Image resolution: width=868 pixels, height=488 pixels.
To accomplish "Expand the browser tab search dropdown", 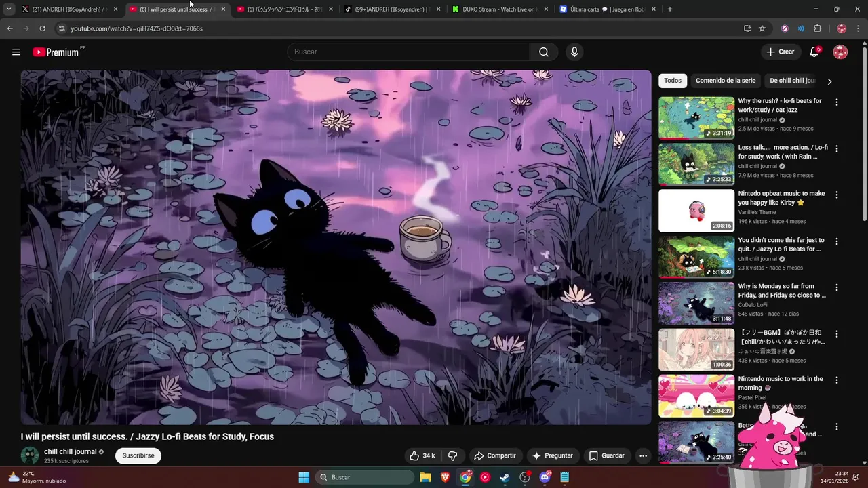I will [x=9, y=9].
